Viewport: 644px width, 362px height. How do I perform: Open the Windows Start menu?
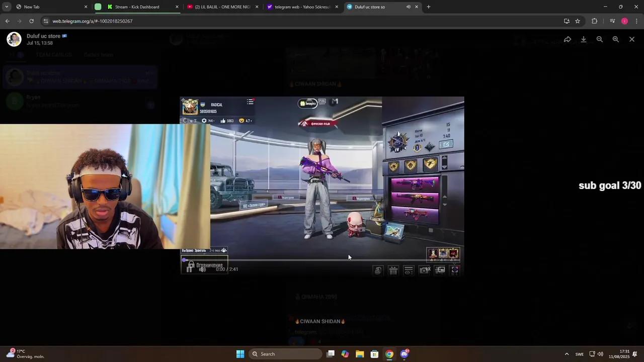240,354
